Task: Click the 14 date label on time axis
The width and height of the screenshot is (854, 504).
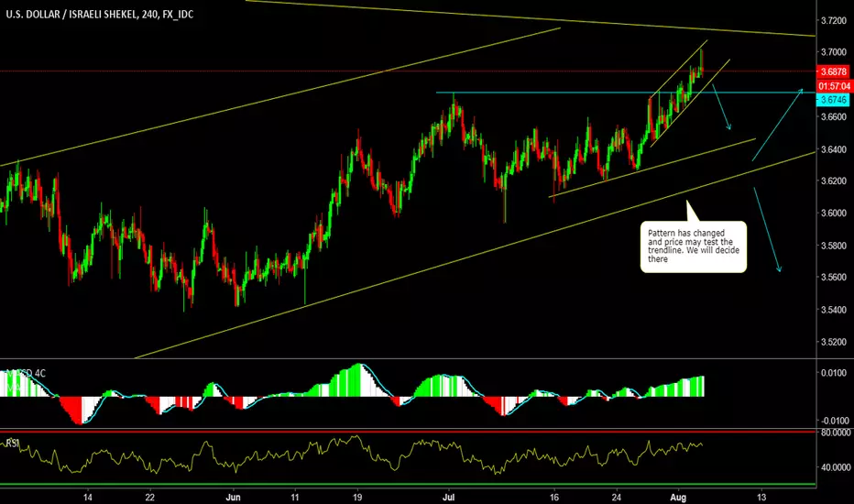Action: [x=88, y=497]
